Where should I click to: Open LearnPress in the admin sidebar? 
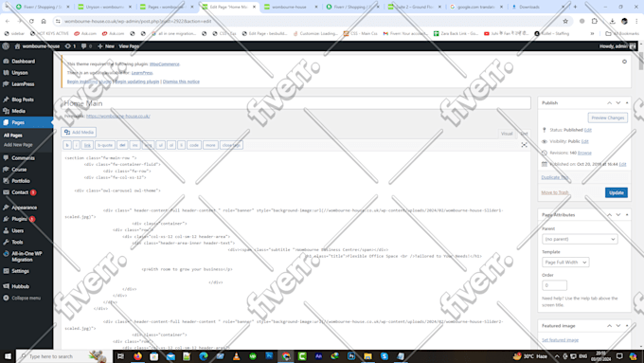(23, 84)
